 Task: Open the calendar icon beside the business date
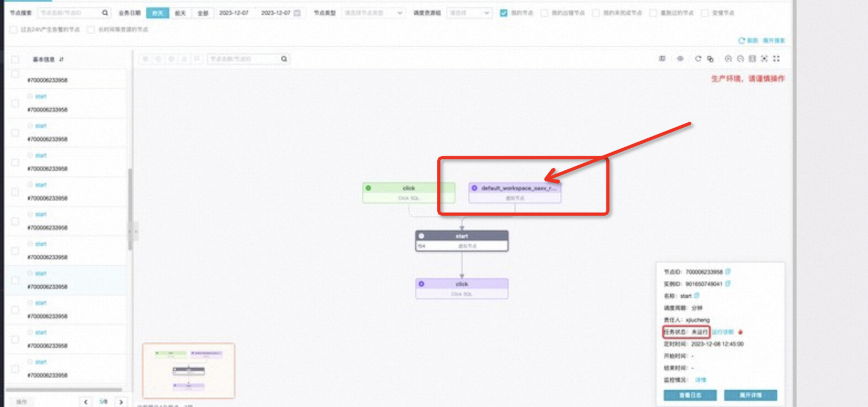coord(297,13)
